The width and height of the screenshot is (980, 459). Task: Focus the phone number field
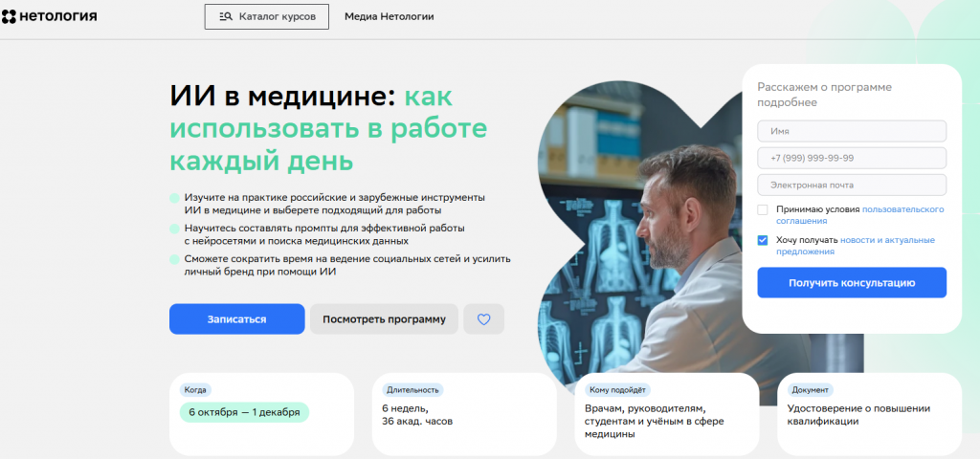point(852,158)
